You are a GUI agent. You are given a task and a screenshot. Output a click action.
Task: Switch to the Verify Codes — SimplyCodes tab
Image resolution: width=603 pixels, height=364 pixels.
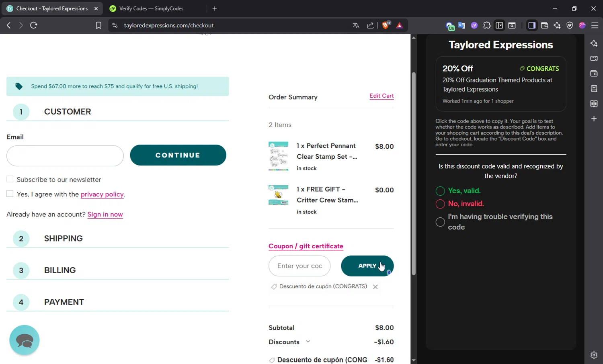coord(152,8)
